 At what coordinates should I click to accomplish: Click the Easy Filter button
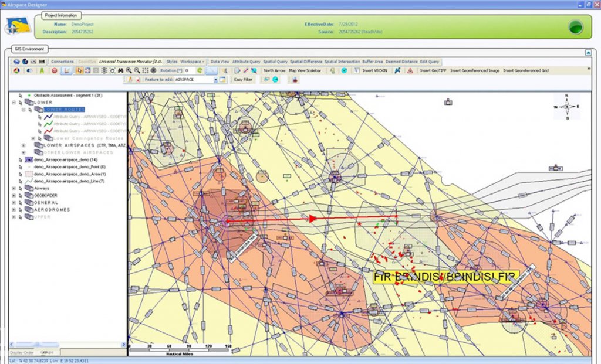242,79
